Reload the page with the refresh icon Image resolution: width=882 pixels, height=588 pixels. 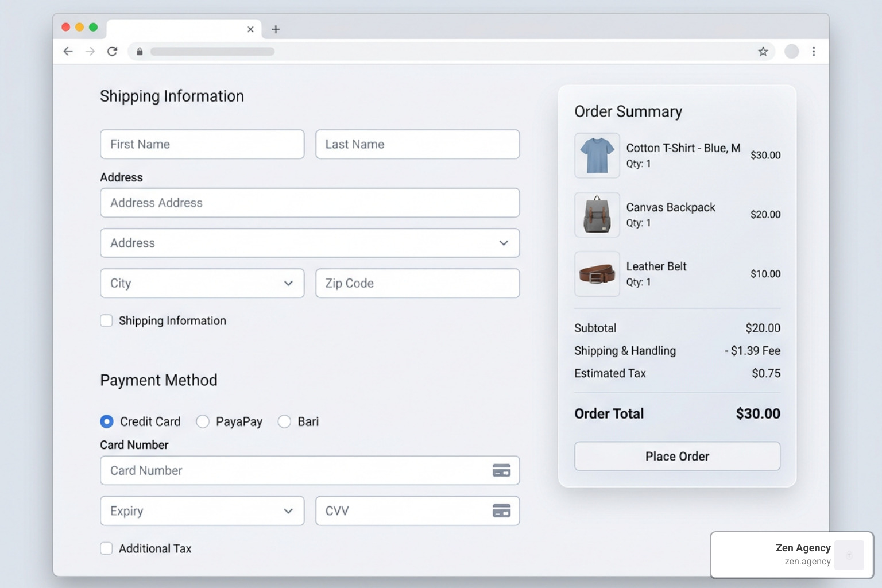tap(113, 52)
